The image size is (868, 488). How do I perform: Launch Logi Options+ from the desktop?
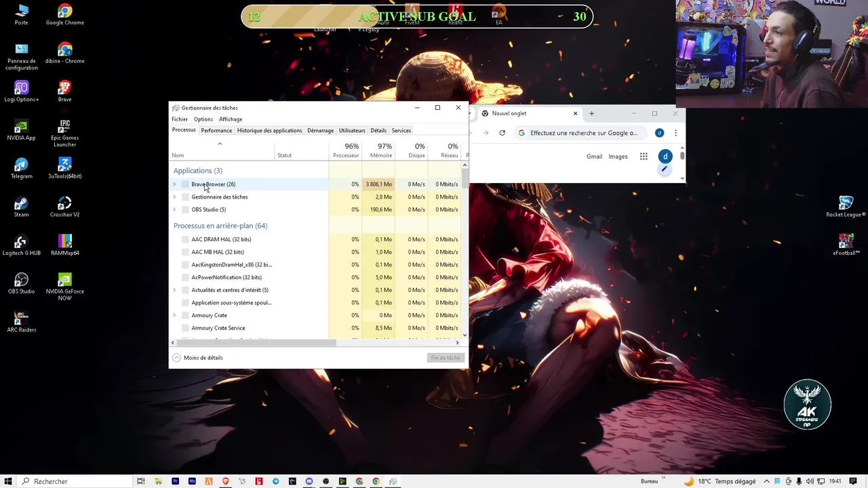tap(21, 91)
